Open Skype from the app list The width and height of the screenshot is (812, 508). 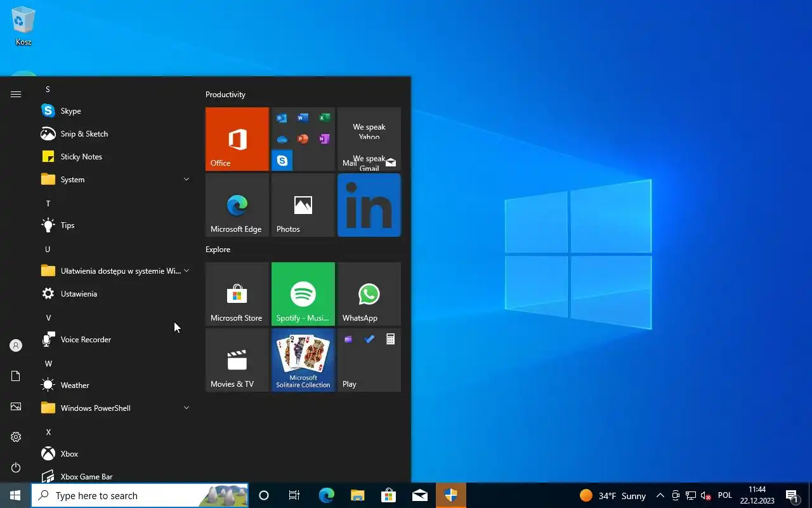[115, 111]
